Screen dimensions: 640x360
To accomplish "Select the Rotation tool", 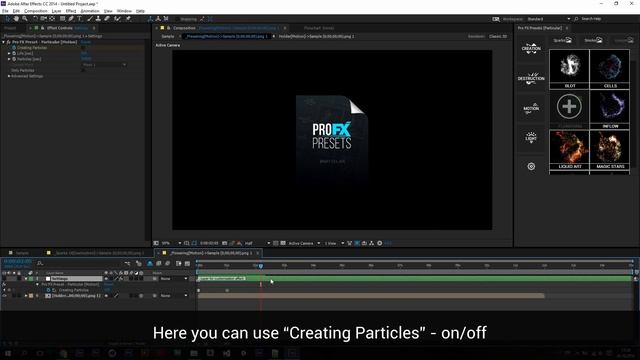I will tap(35, 19).
